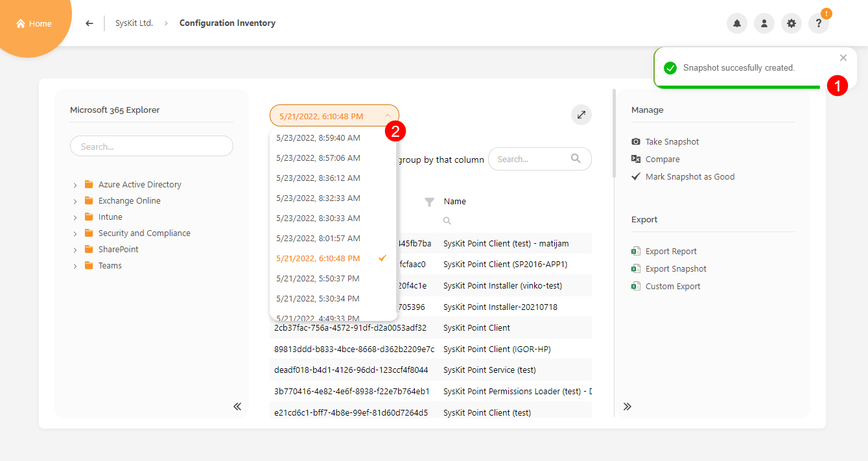
Task: Expand the SharePoint node
Action: [75, 250]
